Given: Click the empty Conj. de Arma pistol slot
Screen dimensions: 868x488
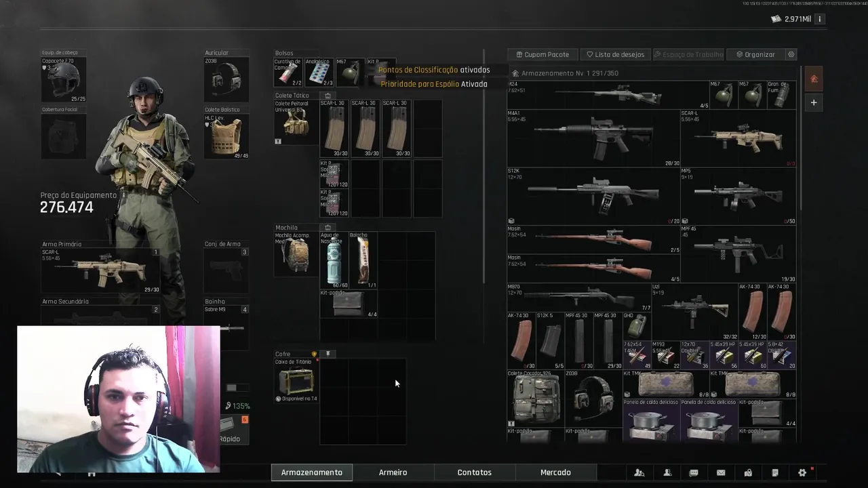Looking at the screenshot, I should 226,271.
